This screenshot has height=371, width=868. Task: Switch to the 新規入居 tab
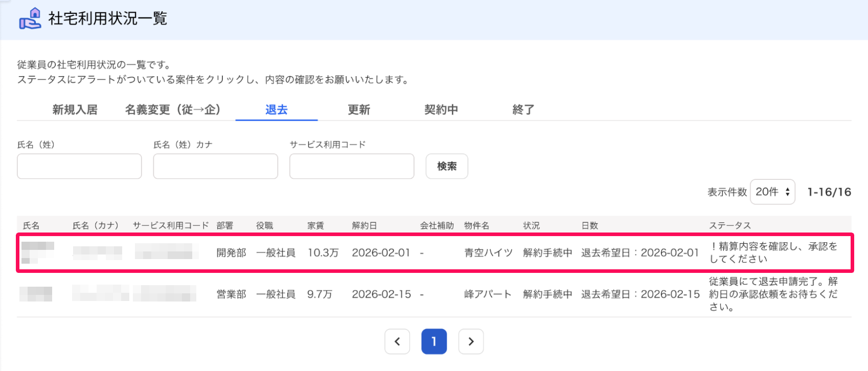[75, 109]
